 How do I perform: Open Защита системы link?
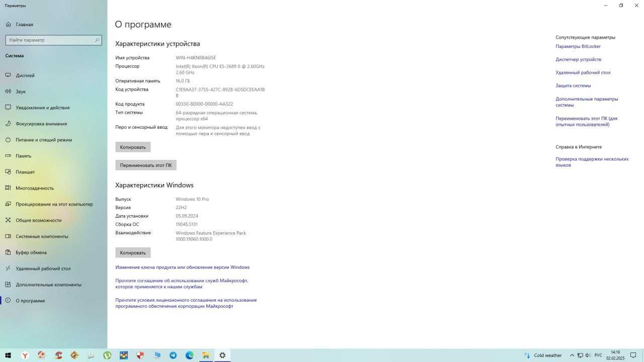click(573, 85)
